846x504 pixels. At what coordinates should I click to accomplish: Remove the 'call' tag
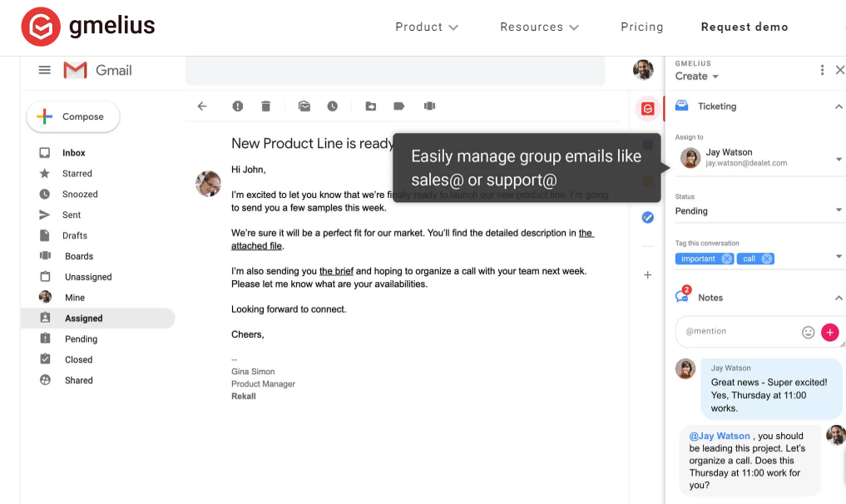click(767, 259)
